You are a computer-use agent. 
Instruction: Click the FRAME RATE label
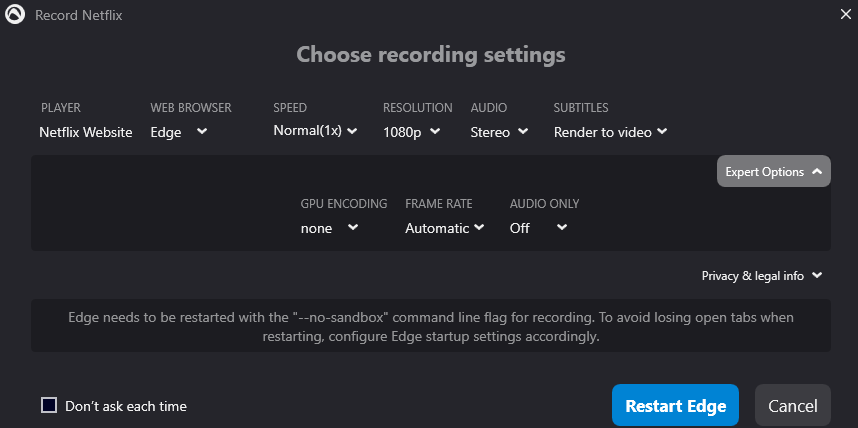click(439, 204)
